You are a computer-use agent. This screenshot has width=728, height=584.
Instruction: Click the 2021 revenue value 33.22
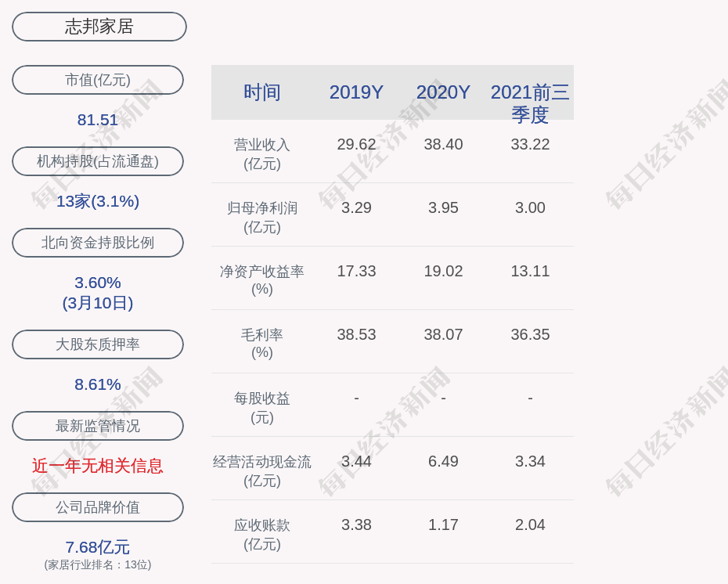530,144
